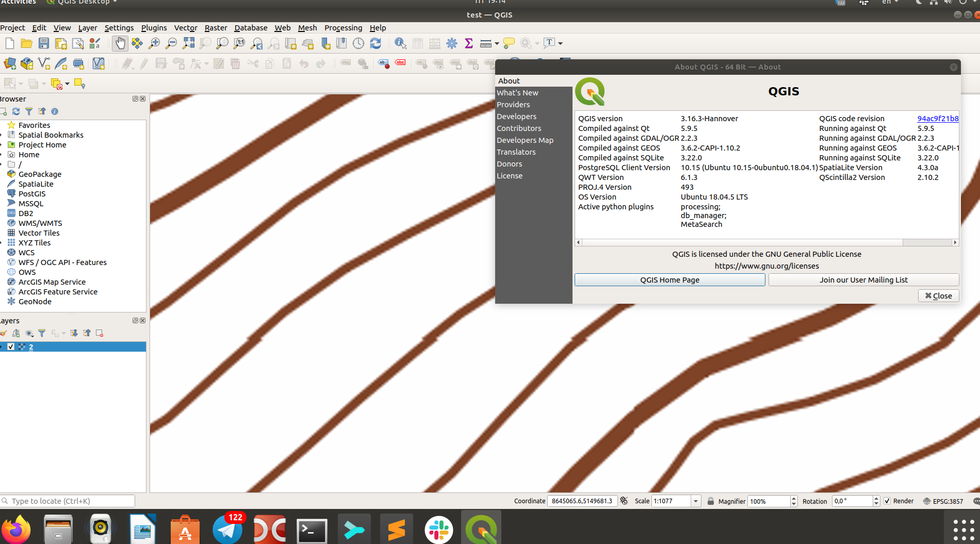980x544 pixels.
Task: Click the Zoom In tool
Action: click(x=154, y=43)
